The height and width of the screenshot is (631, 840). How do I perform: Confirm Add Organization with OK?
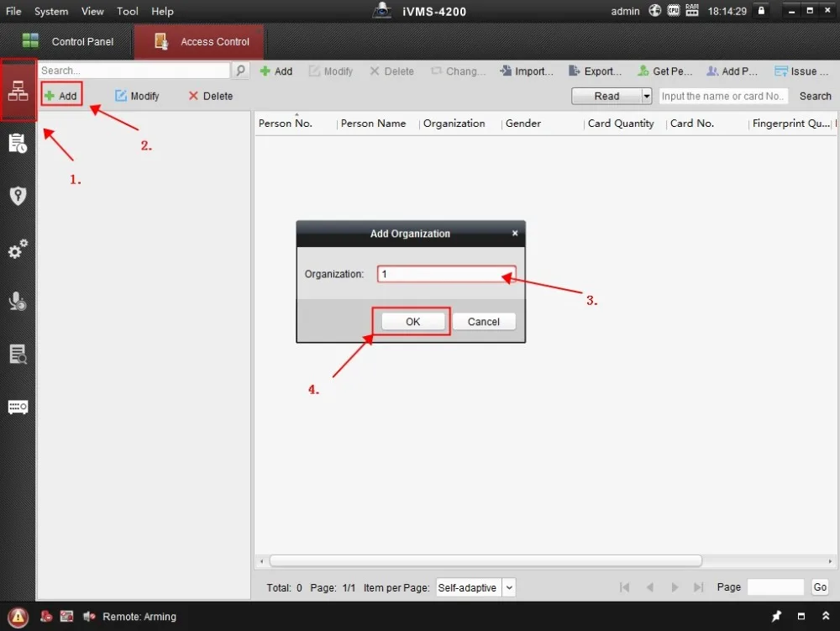point(413,322)
